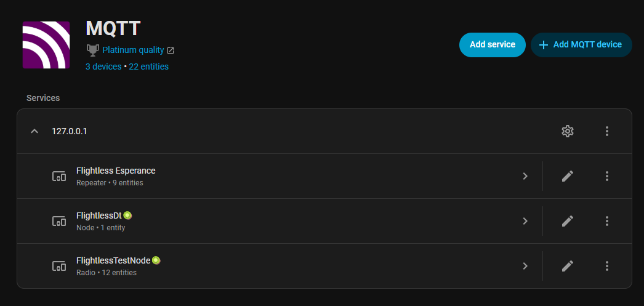Click the FlightlessDt device icon

pyautogui.click(x=58, y=221)
